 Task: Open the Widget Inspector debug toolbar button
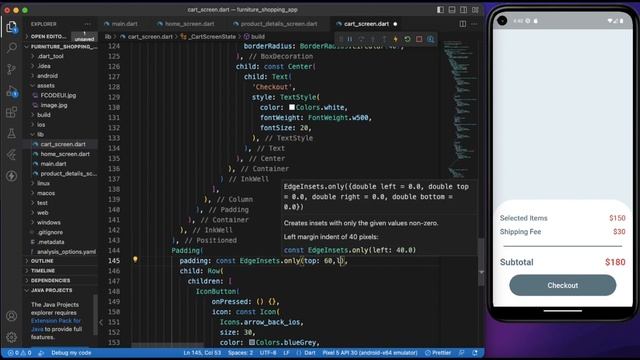(431, 39)
